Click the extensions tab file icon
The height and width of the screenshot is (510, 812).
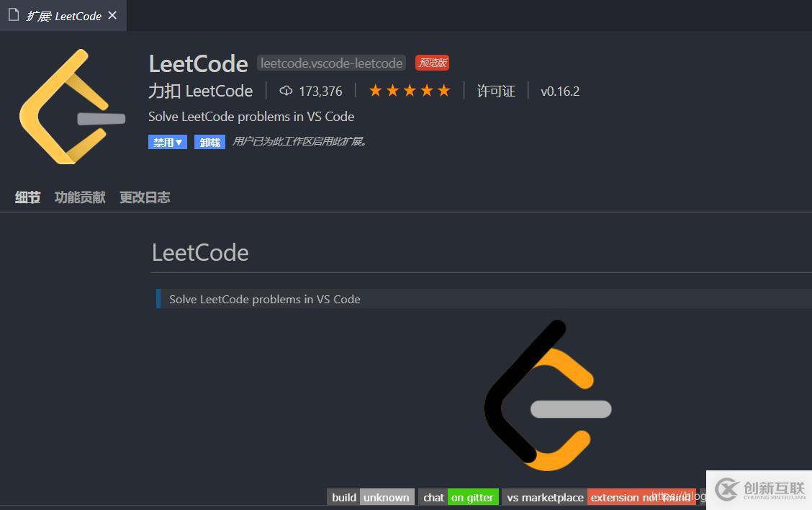[x=12, y=15]
